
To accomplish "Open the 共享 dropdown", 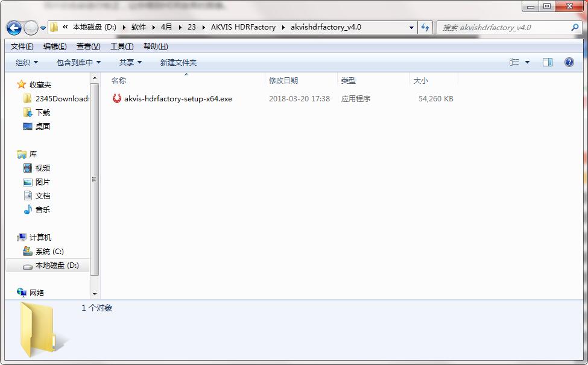I will tap(130, 62).
